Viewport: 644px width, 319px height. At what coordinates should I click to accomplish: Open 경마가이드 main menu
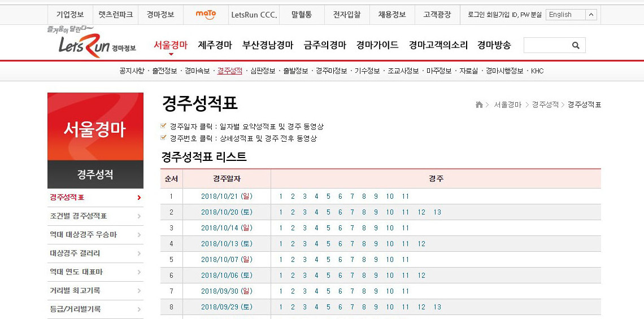coord(377,45)
